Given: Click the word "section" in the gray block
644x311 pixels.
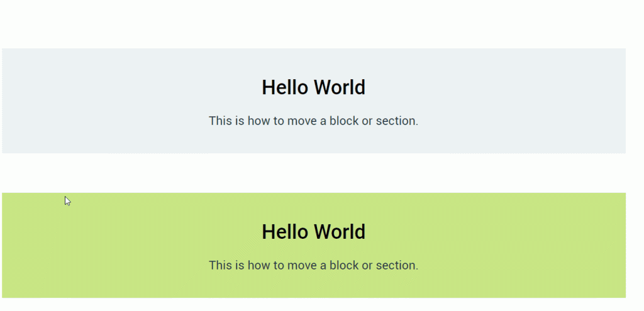Looking at the screenshot, I should 396,121.
